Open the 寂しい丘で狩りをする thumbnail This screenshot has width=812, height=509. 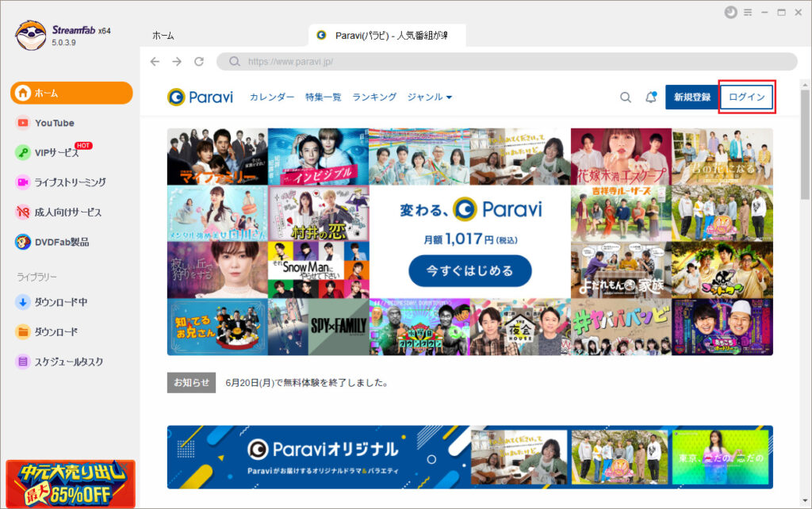coord(217,270)
